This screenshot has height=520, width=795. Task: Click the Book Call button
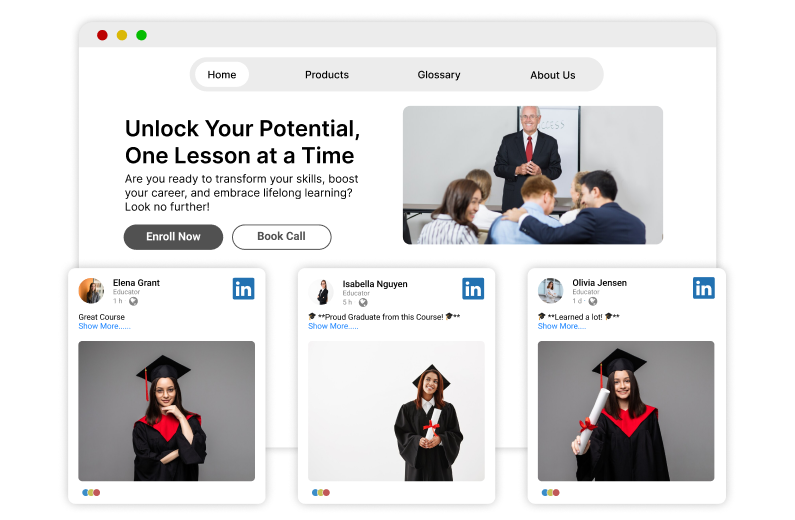pyautogui.click(x=281, y=237)
